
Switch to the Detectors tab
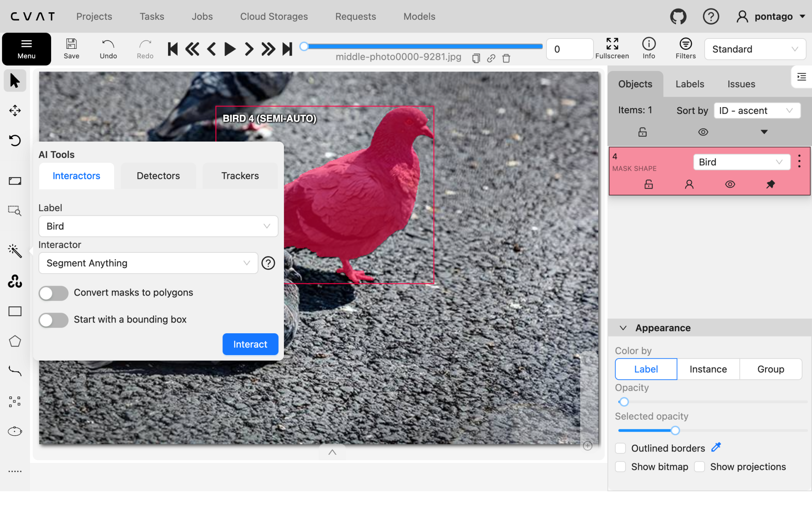(158, 176)
